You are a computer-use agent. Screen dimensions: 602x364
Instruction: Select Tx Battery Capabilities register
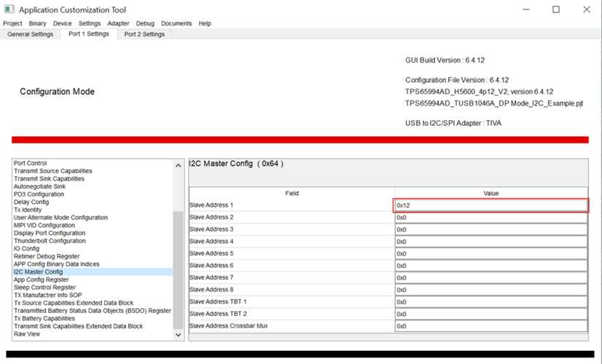tap(44, 318)
